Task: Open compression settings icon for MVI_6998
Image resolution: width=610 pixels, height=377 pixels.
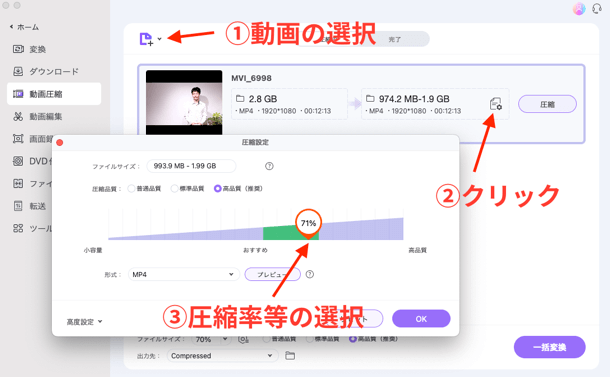Action: (495, 104)
